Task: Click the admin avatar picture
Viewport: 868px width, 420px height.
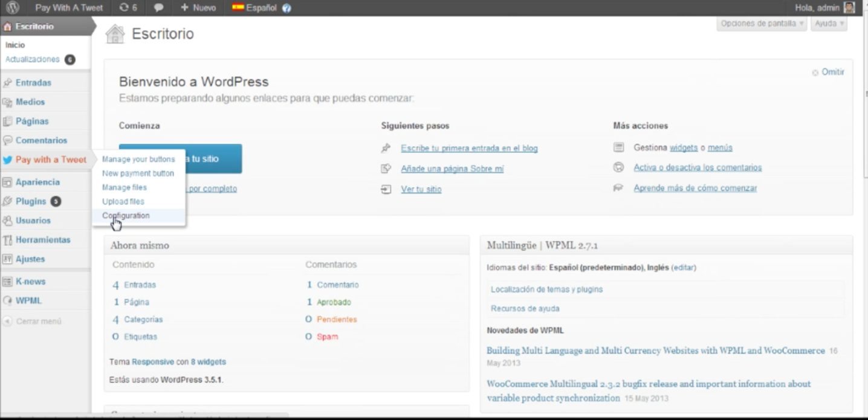Action: (850, 8)
